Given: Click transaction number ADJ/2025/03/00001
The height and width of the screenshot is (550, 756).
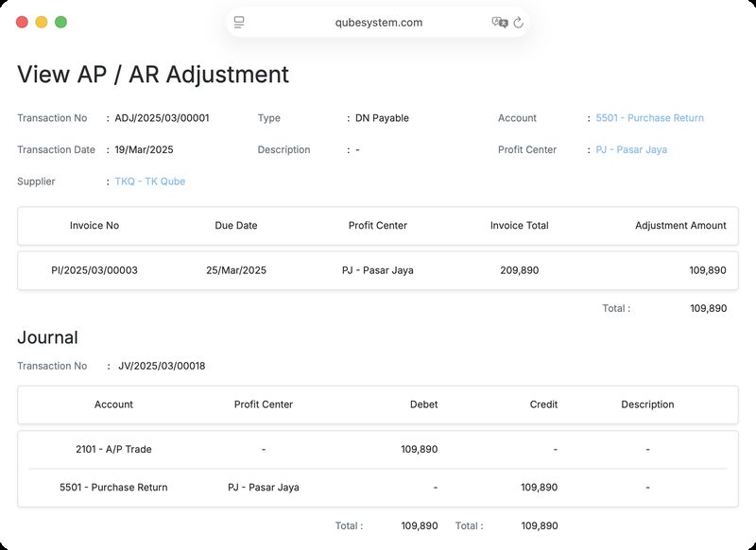Looking at the screenshot, I should click(162, 118).
